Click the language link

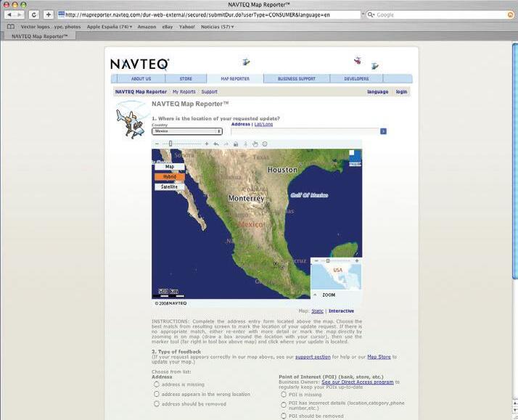tap(377, 92)
